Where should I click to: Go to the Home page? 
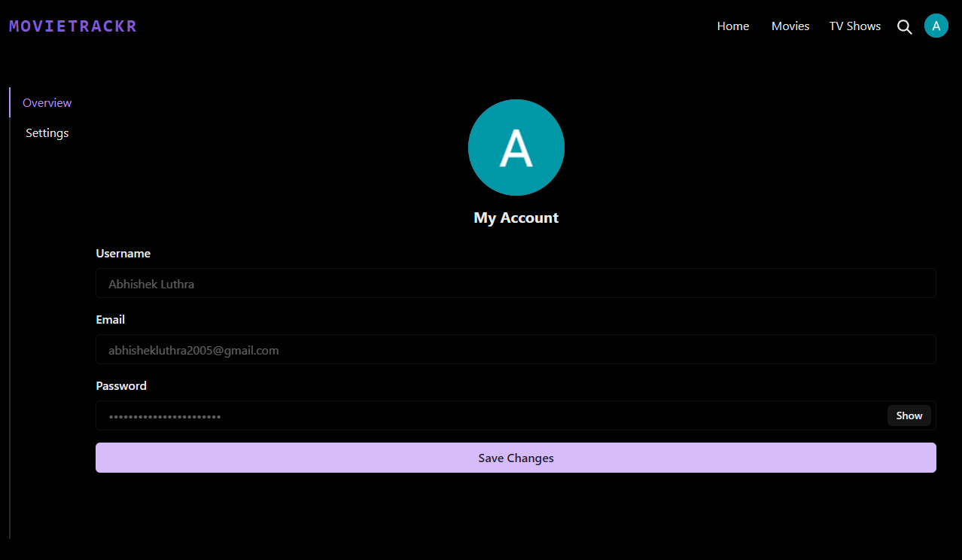pos(732,26)
